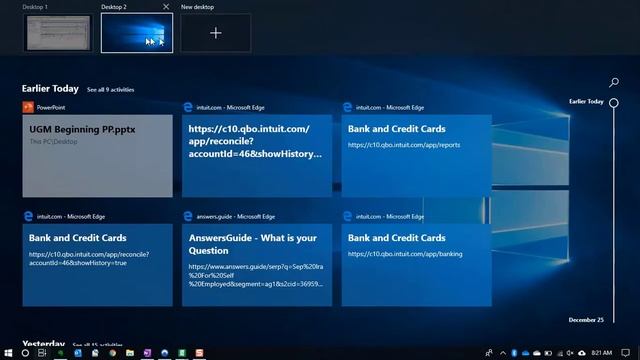The image size is (640, 360).
Task: Jump to December 25 on timeline
Action: (586, 320)
